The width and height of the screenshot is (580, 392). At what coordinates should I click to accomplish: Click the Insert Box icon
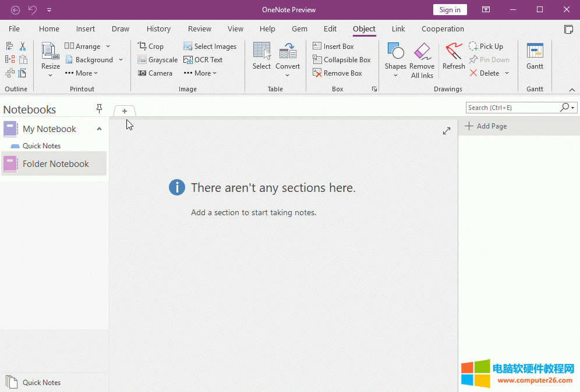[333, 46]
